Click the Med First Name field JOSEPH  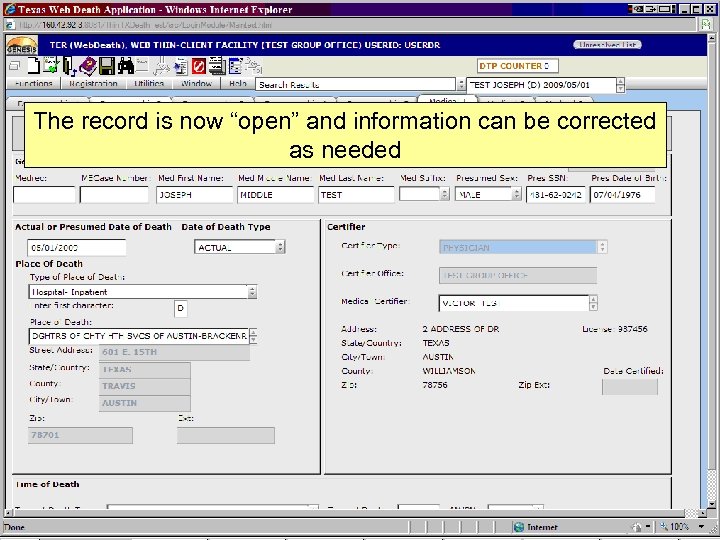[195, 195]
